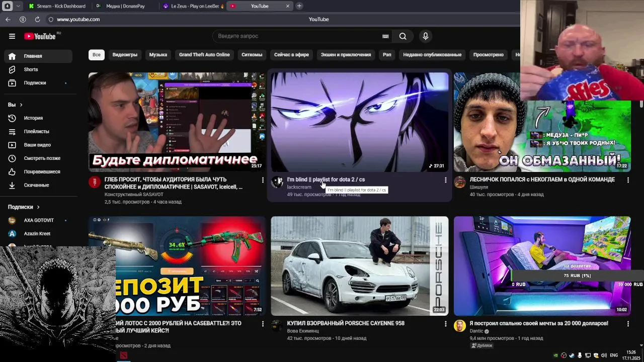This screenshot has width=644, height=362.
Task: Open Shorts from sidebar
Action: click(x=38, y=69)
